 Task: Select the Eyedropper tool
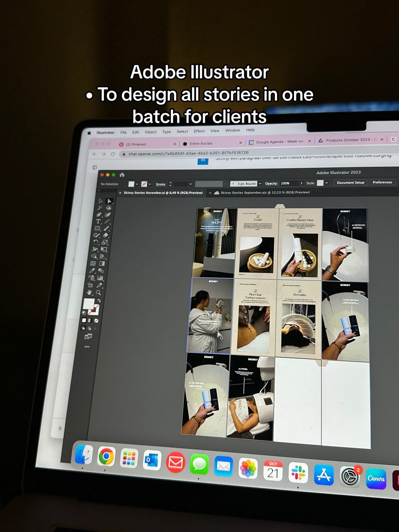pyautogui.click(x=92, y=270)
